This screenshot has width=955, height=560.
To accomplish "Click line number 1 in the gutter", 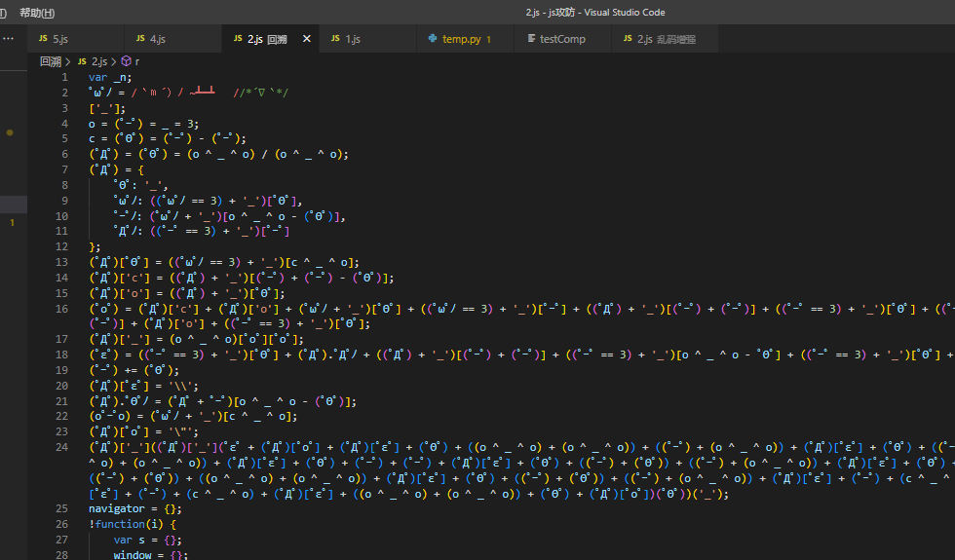I will tap(64, 77).
